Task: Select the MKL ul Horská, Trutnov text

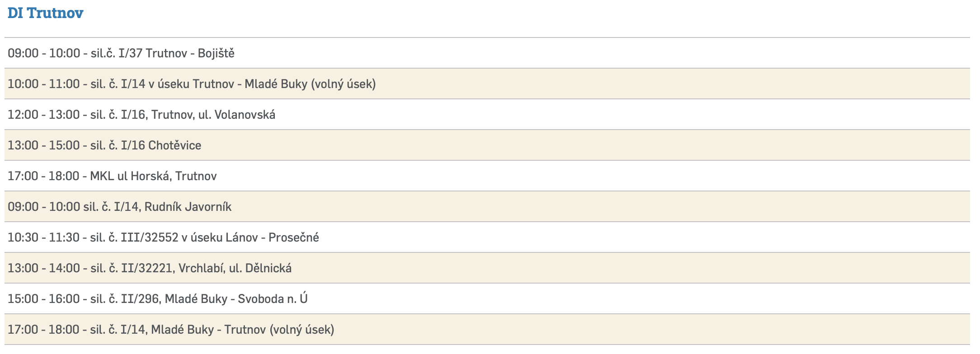Action: pyautogui.click(x=153, y=176)
